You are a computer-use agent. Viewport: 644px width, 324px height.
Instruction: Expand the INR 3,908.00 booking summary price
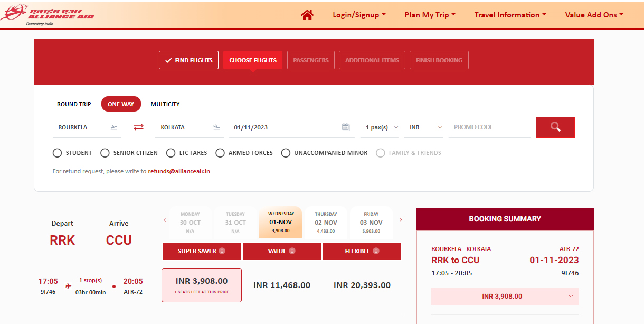(x=505, y=297)
